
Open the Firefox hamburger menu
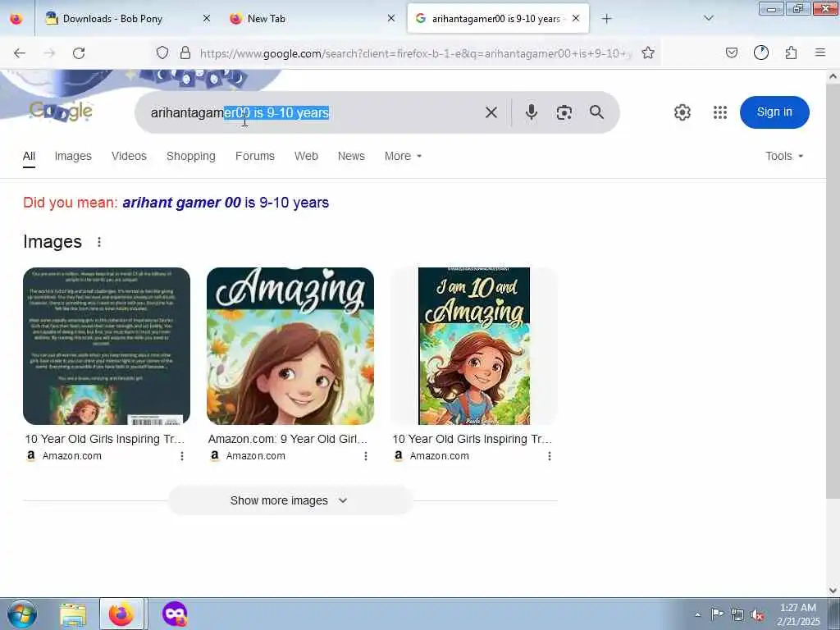[x=820, y=52]
